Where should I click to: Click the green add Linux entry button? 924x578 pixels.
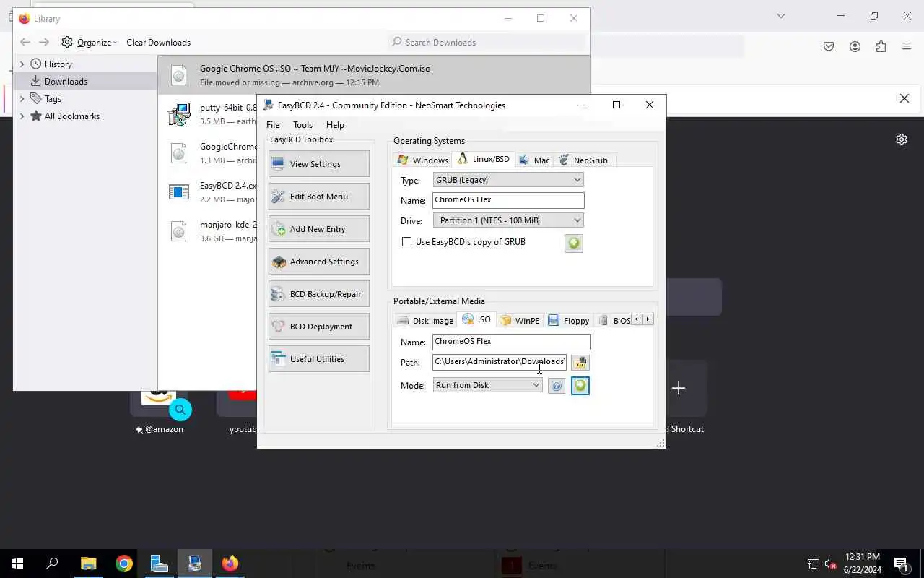click(574, 243)
